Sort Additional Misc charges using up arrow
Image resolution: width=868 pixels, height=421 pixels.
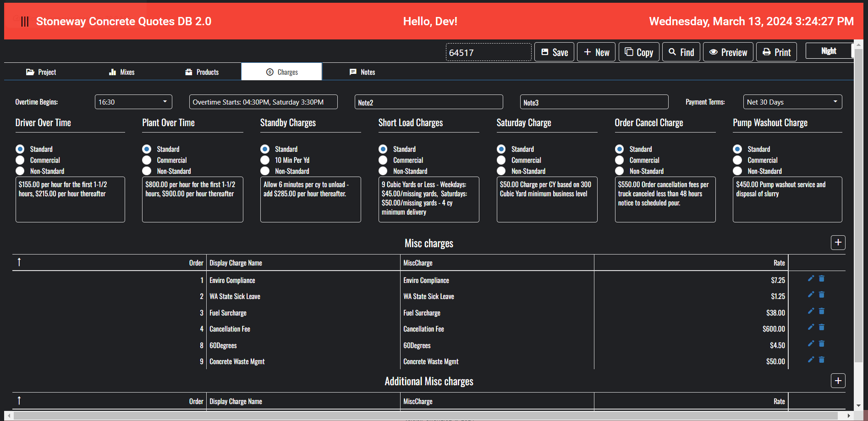coord(19,400)
